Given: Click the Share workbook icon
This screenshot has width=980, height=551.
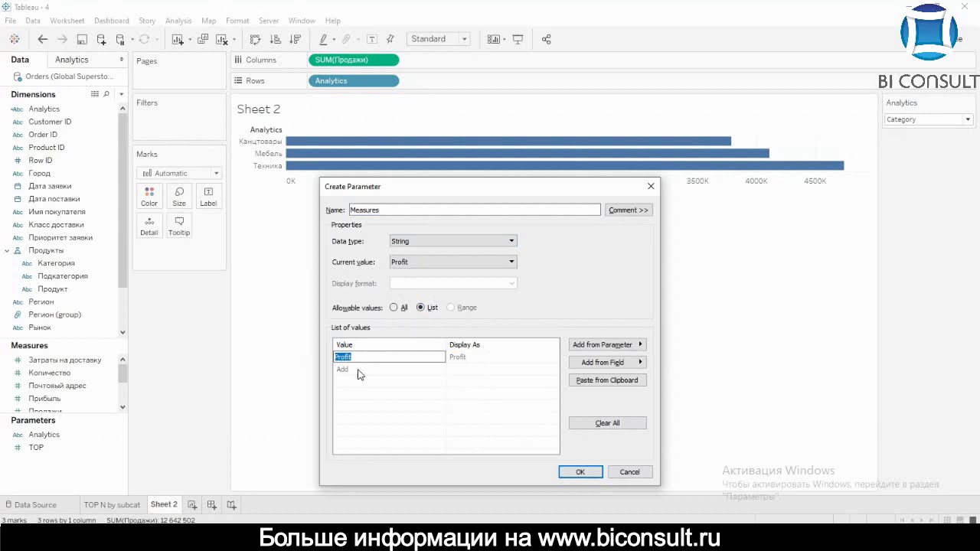Looking at the screenshot, I should coord(547,39).
